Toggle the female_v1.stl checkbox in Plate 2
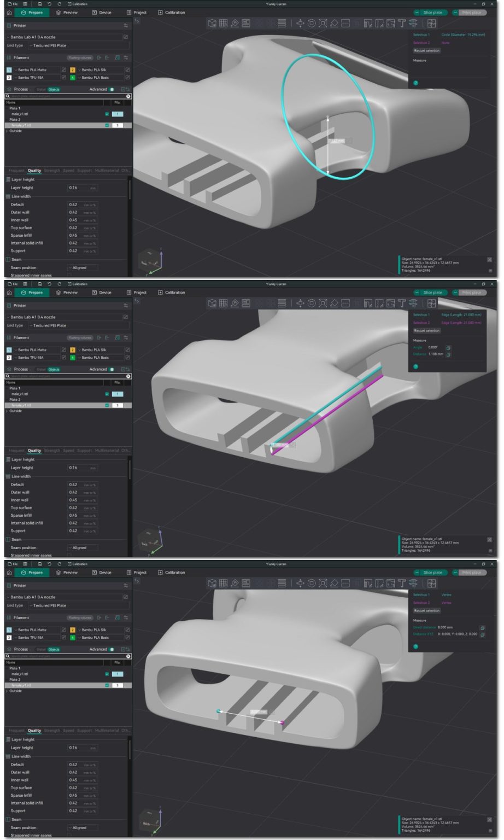Viewport: 504px width, 840px height. (x=107, y=124)
